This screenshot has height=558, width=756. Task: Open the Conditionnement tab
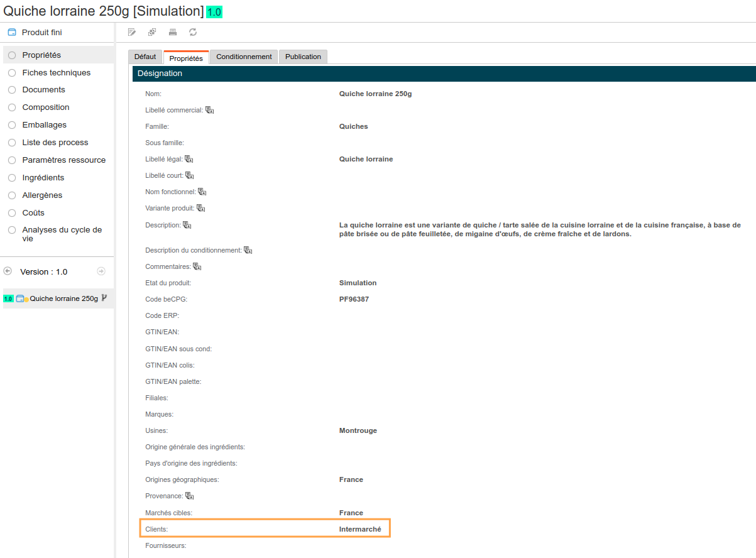coord(244,57)
